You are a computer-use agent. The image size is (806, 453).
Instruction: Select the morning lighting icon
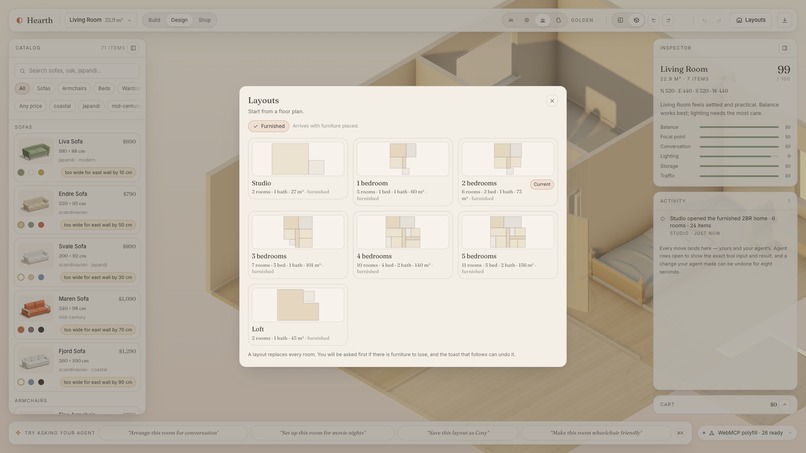[511, 20]
